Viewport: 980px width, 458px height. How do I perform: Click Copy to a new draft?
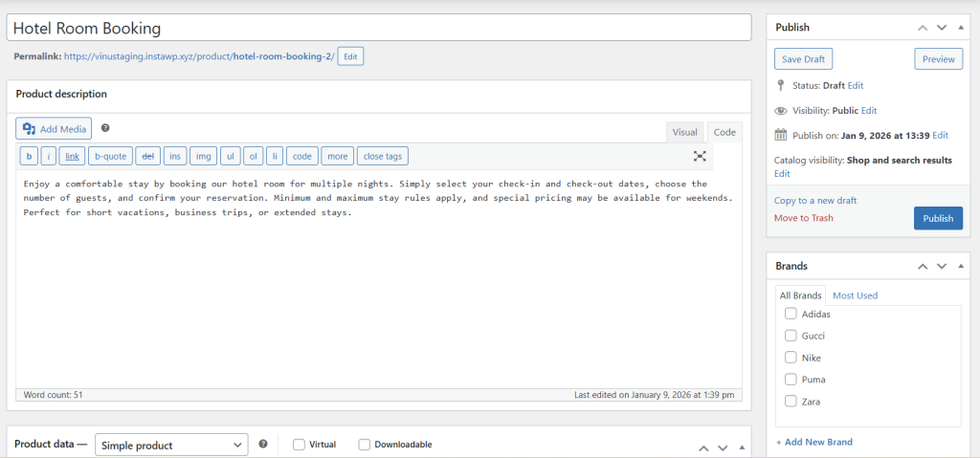[x=815, y=201]
